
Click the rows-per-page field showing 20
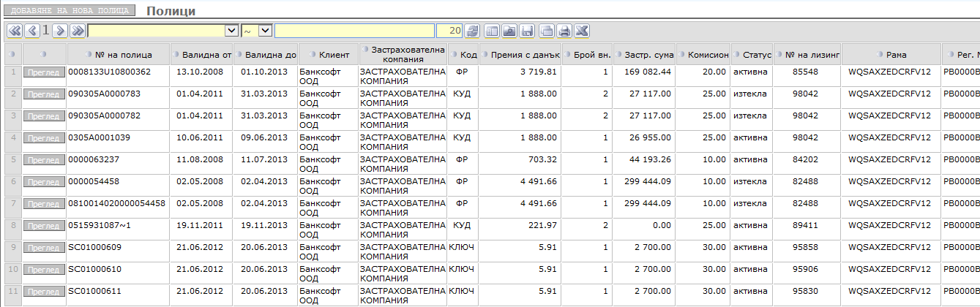[449, 31]
